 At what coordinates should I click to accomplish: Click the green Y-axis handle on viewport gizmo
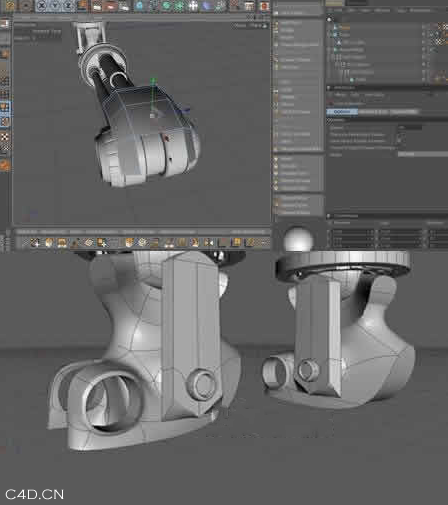tap(153, 81)
